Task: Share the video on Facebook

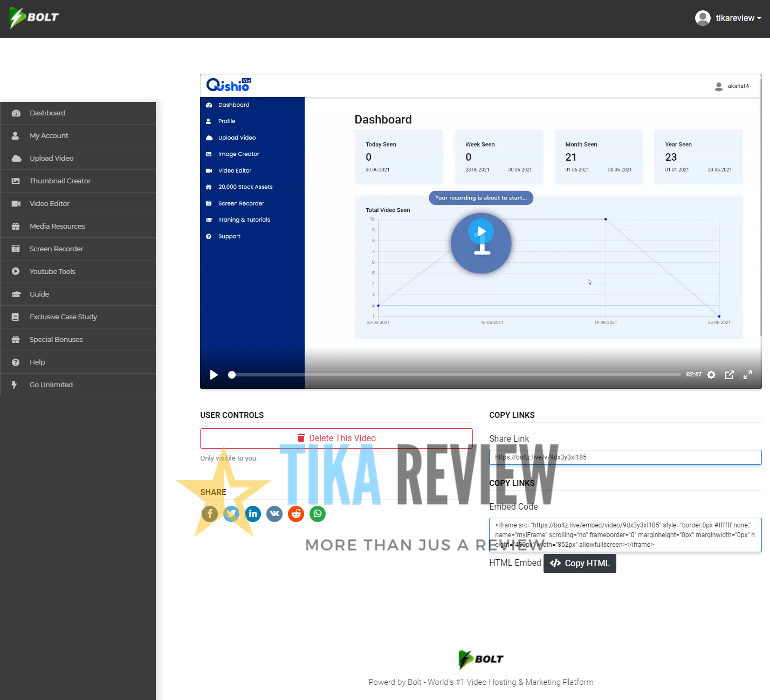Action: pyautogui.click(x=209, y=514)
